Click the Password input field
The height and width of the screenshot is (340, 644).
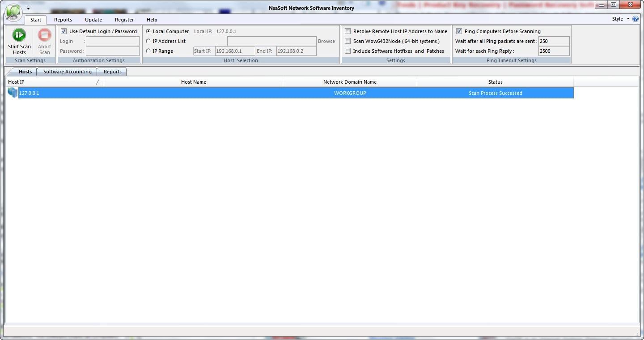click(113, 51)
